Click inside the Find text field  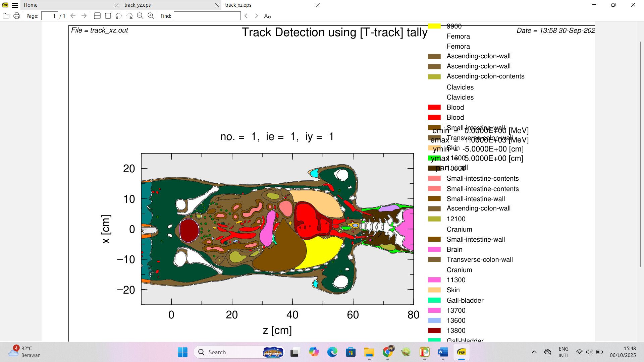(207, 16)
